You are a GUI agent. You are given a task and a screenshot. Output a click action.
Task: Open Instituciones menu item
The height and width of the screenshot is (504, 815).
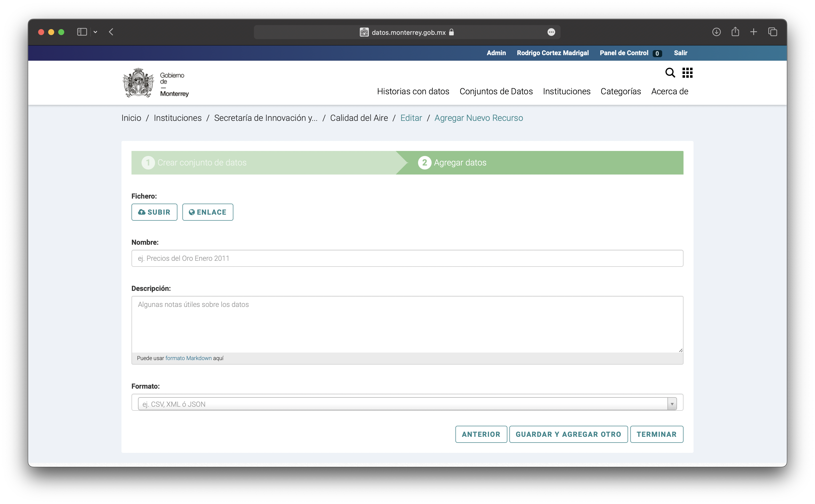click(x=566, y=91)
